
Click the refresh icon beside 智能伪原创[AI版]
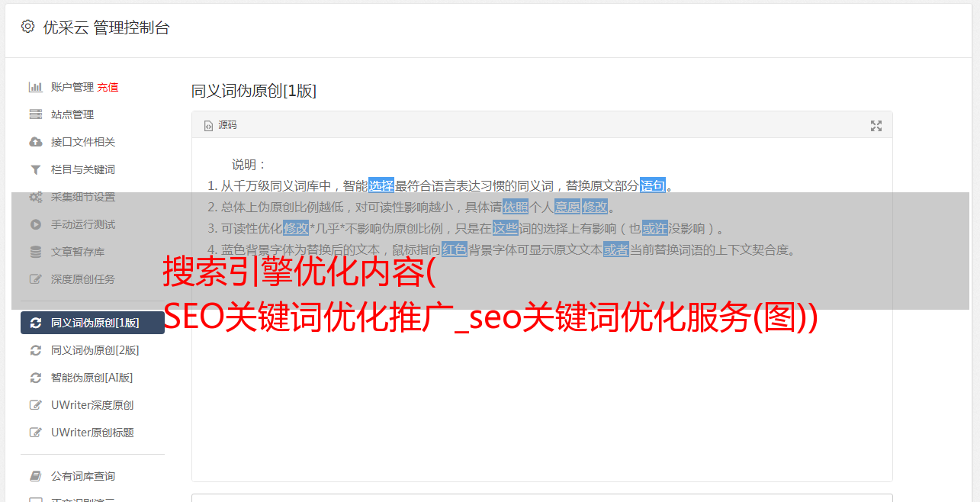(35, 378)
